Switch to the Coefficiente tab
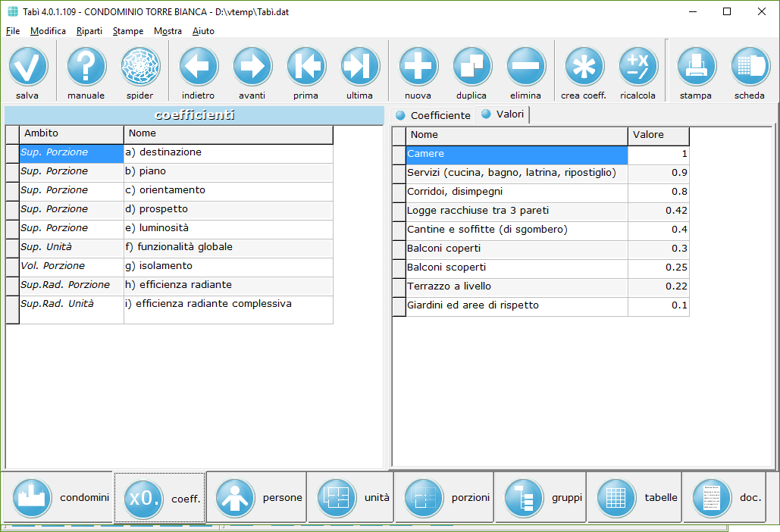 pos(434,115)
